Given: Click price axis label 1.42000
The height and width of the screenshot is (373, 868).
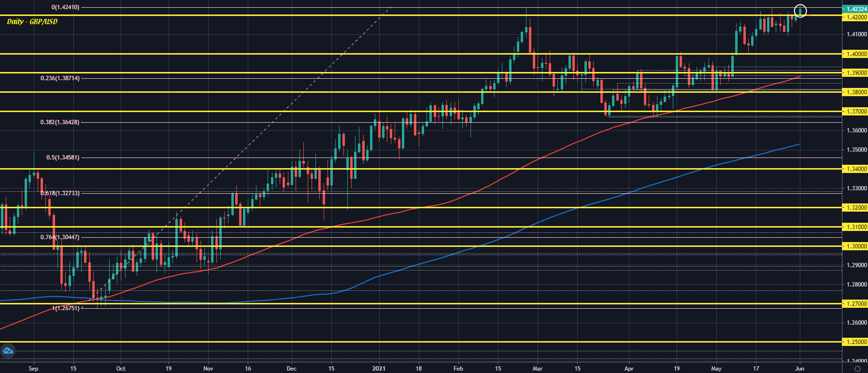Looking at the screenshot, I should point(854,17).
